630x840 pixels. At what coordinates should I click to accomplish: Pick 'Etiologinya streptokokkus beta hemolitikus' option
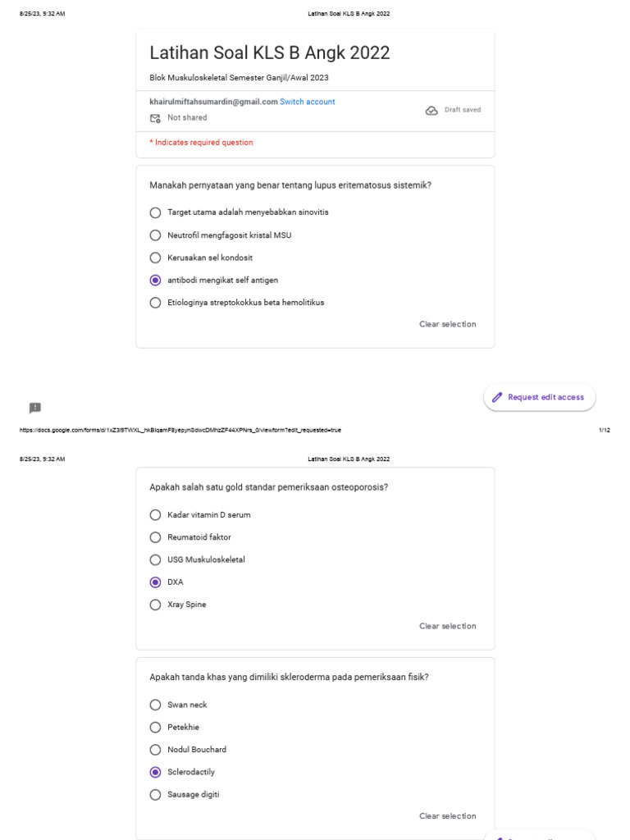coord(156,303)
